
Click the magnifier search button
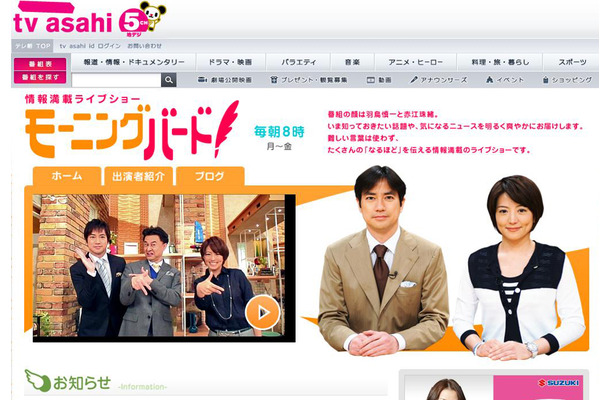click(x=168, y=80)
